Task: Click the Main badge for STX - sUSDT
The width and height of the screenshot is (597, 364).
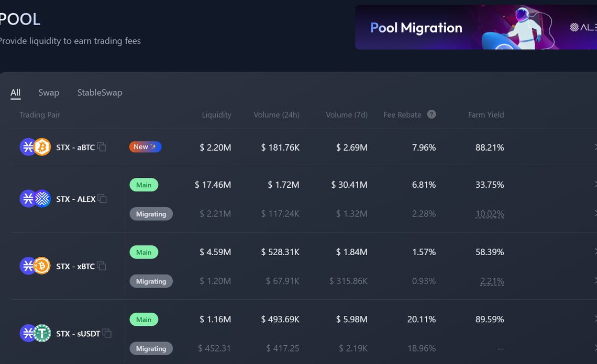Action: pyautogui.click(x=144, y=320)
